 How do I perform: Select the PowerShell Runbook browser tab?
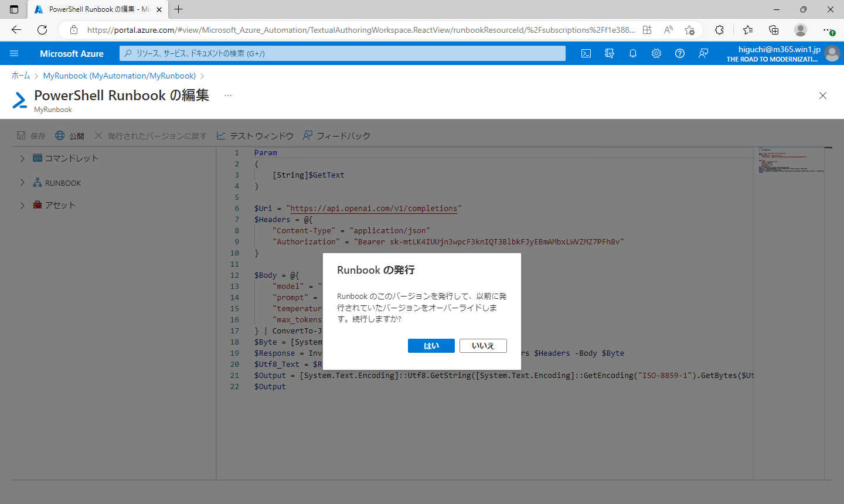[x=97, y=9]
